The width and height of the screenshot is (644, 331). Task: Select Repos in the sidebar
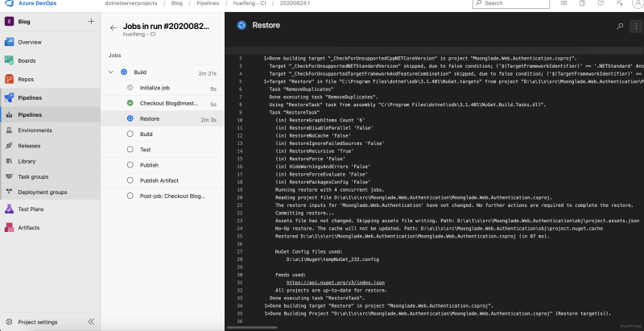[26, 79]
